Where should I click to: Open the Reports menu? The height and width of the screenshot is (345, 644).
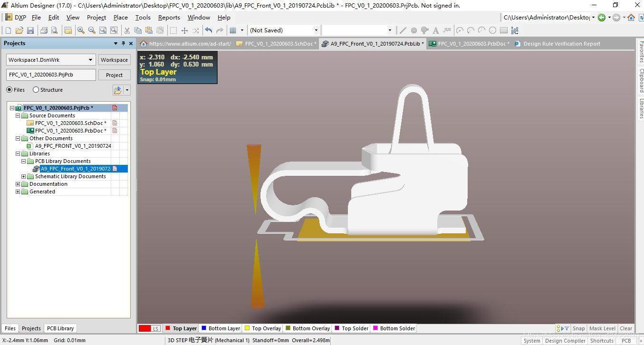click(169, 18)
